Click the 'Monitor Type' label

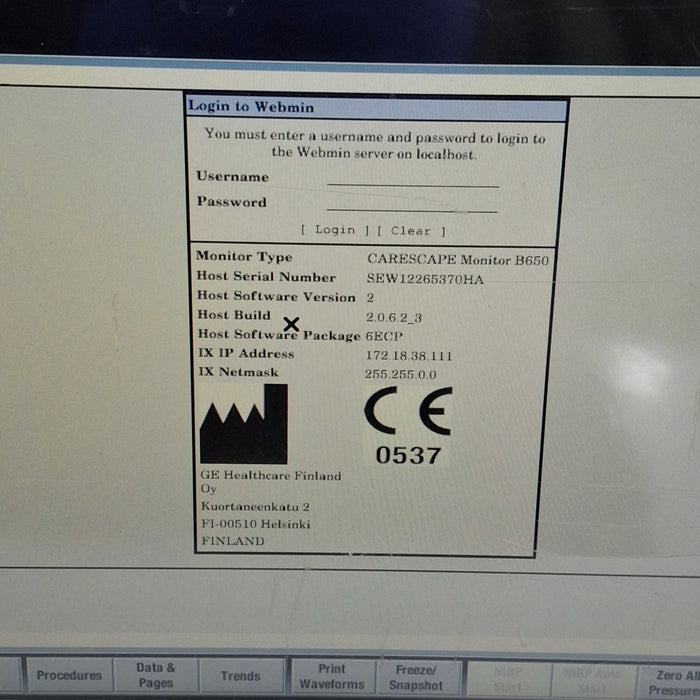(x=244, y=256)
